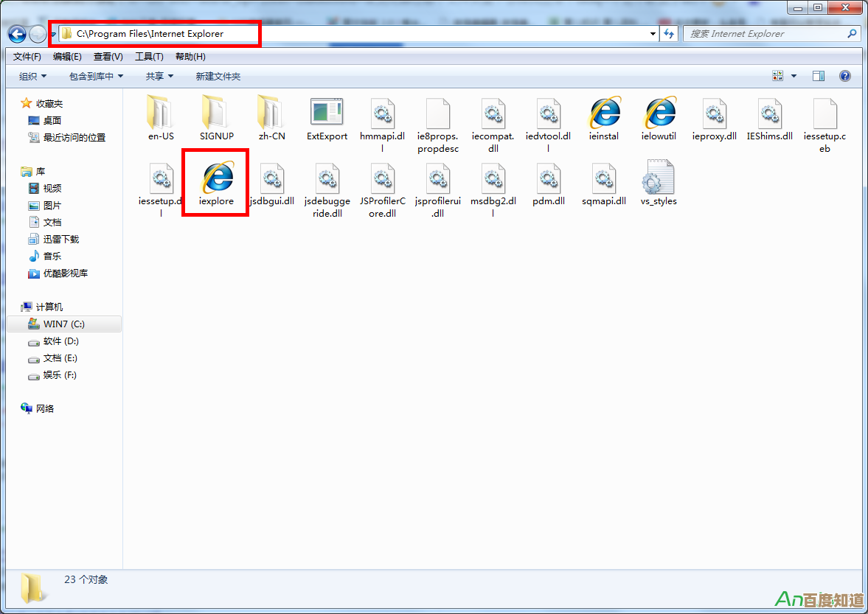Open the 工具(T) menu
The height and width of the screenshot is (614, 868).
tap(149, 57)
